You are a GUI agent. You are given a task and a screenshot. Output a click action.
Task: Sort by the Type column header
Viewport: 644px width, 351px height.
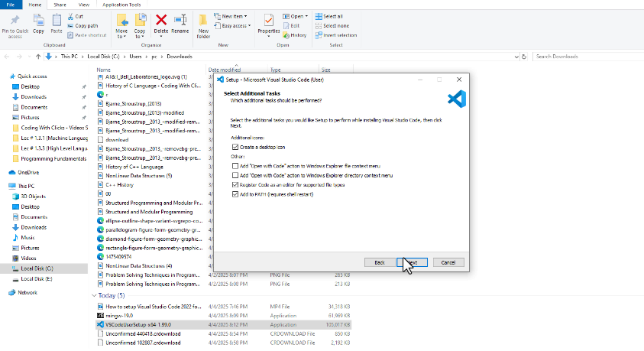click(x=276, y=70)
